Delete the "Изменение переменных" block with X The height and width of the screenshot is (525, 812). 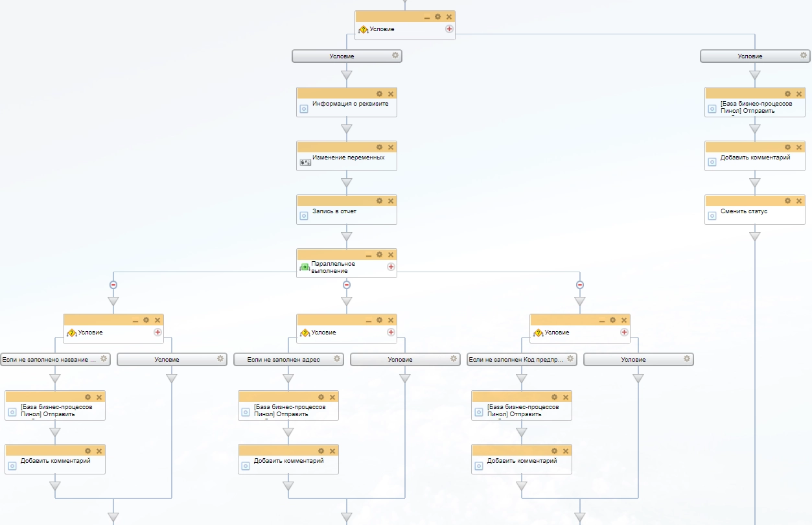tap(391, 147)
